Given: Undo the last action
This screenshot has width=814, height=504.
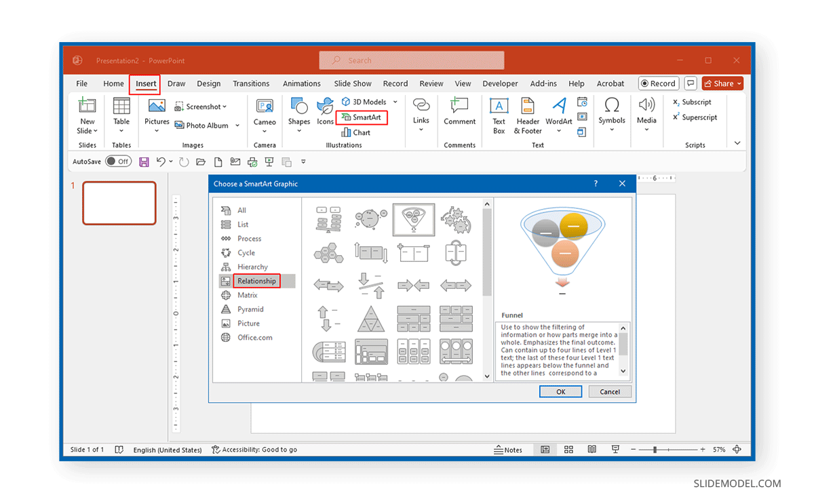Looking at the screenshot, I should coord(161,162).
